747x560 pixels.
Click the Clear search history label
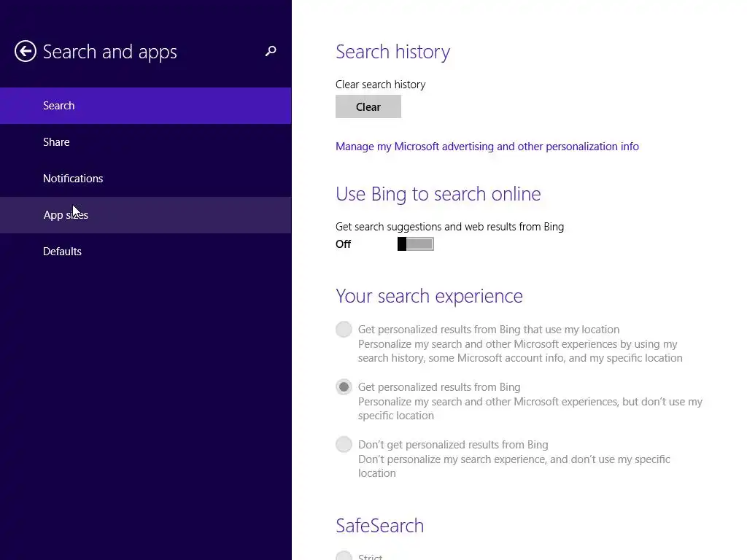click(x=381, y=85)
